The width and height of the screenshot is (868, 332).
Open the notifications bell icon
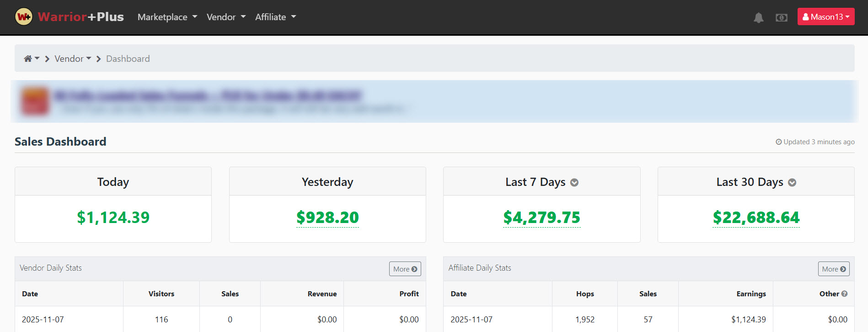click(758, 17)
